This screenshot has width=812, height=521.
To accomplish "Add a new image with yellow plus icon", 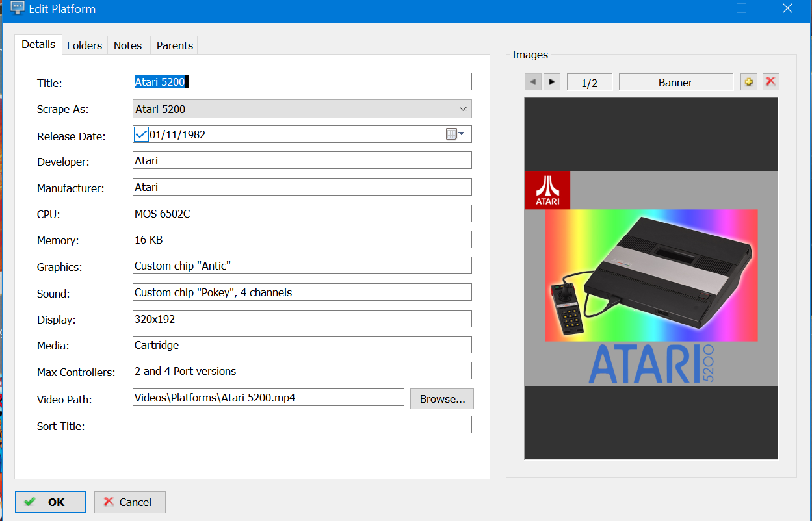I will coord(749,82).
